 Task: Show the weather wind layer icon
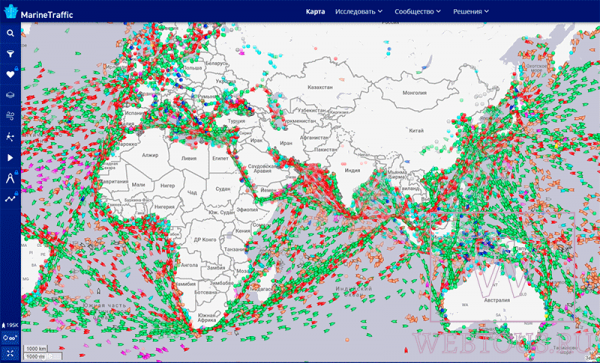[x=10, y=116]
